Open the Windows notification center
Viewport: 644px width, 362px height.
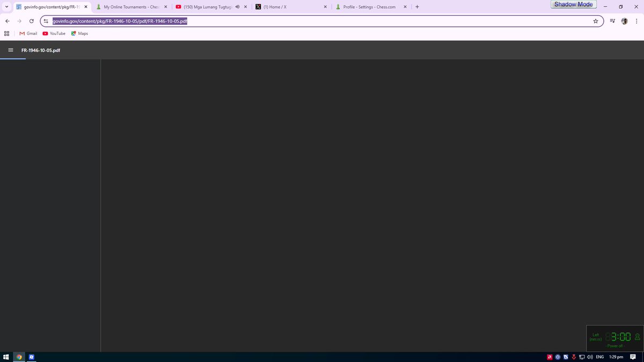pos(633,357)
